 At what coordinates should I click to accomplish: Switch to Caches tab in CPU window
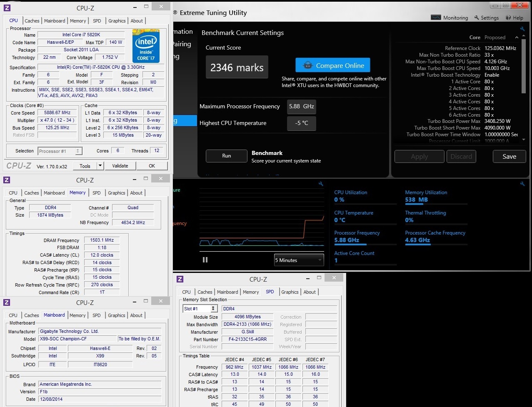(x=32, y=21)
